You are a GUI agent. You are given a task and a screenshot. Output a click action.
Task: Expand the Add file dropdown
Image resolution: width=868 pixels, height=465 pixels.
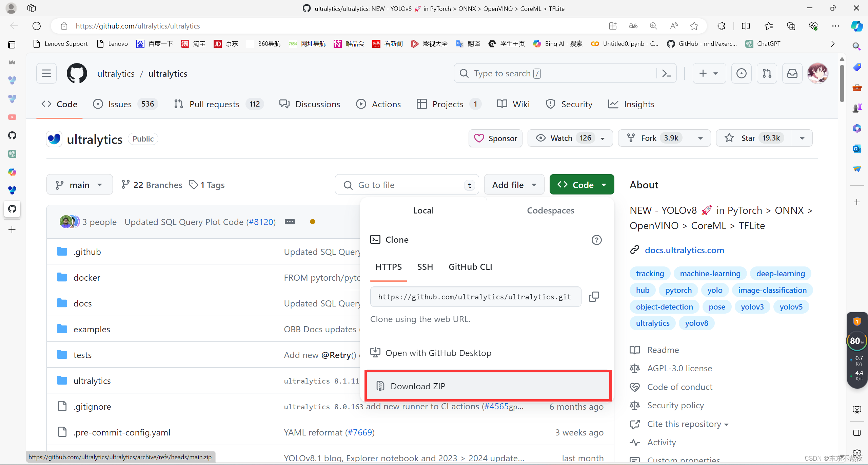click(514, 185)
